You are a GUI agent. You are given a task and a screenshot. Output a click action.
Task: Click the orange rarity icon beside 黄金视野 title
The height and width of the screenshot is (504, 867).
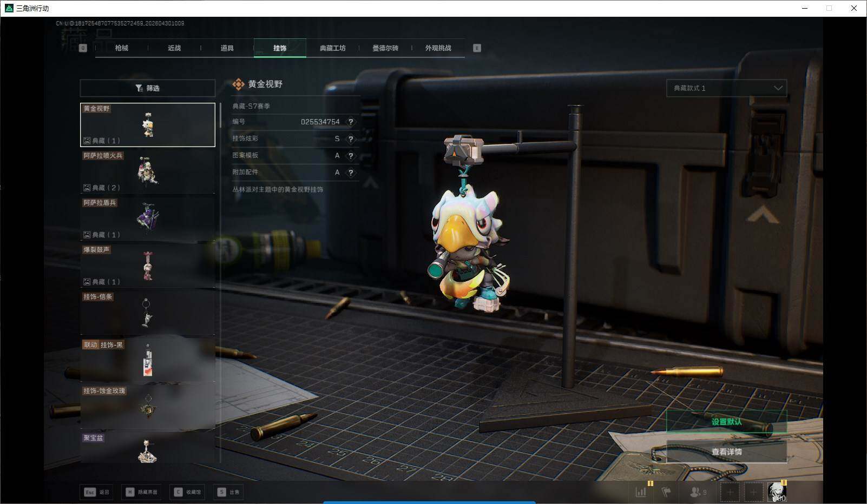pyautogui.click(x=238, y=84)
